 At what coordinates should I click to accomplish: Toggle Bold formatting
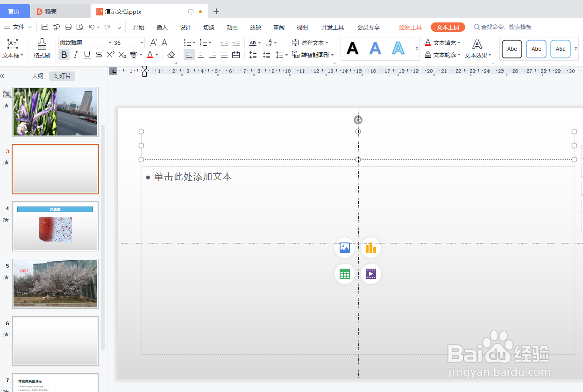click(64, 55)
